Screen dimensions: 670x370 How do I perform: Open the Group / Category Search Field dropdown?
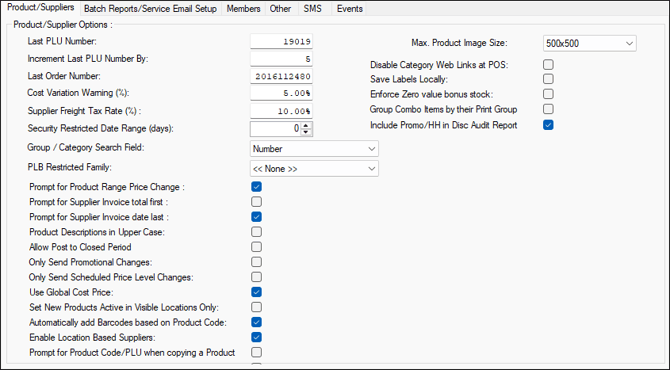click(314, 149)
